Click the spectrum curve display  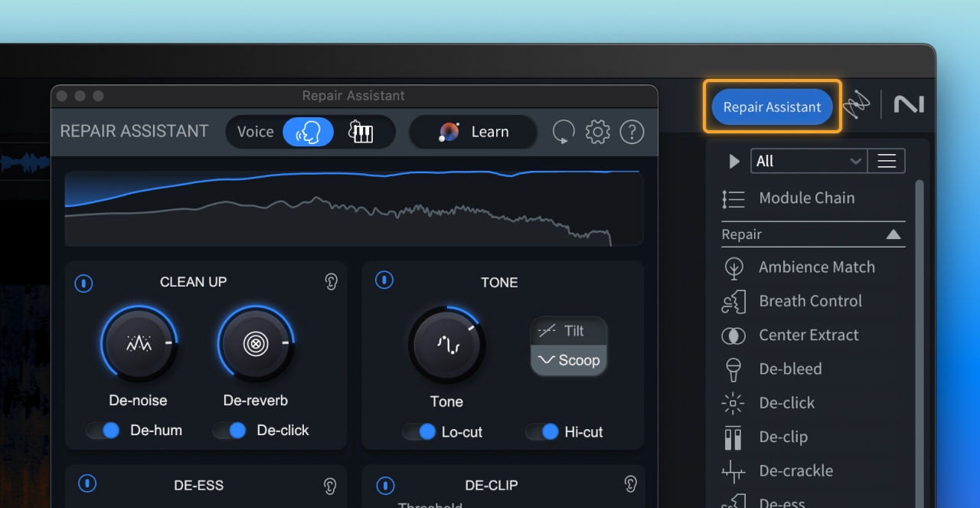point(354,208)
